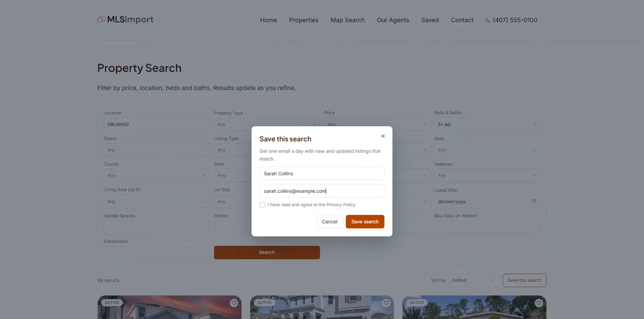Click the MLSImport logo
Screen dimensions: 644x319
pyautogui.click(x=125, y=19)
